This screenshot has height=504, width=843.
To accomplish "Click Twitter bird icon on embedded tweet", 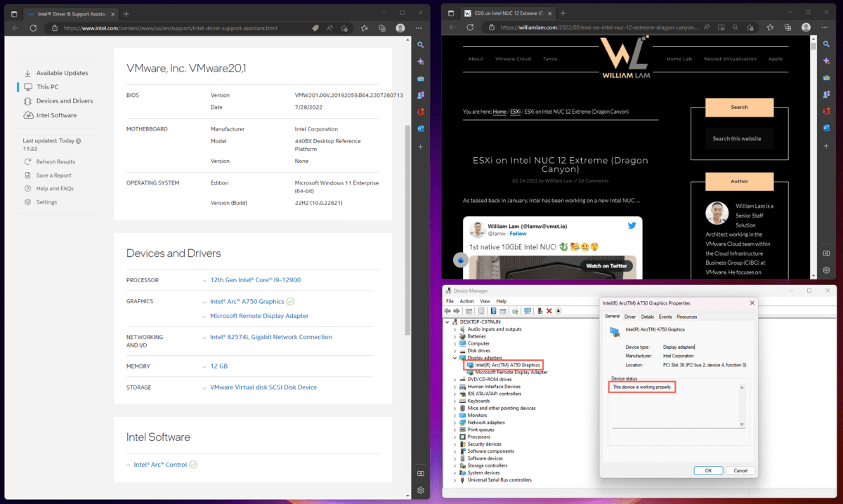I will click(632, 226).
